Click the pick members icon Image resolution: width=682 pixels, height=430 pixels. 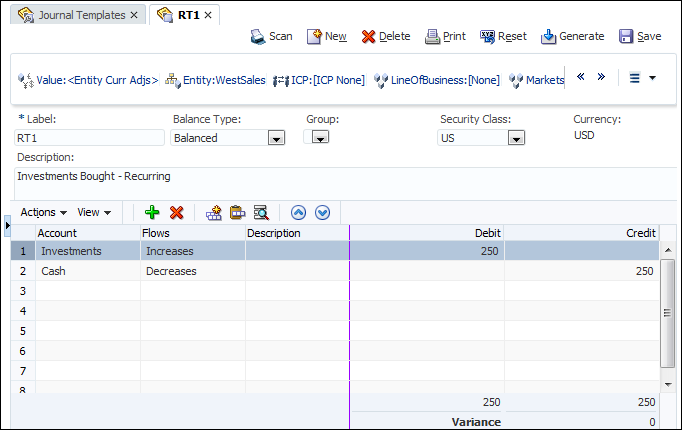click(x=214, y=213)
